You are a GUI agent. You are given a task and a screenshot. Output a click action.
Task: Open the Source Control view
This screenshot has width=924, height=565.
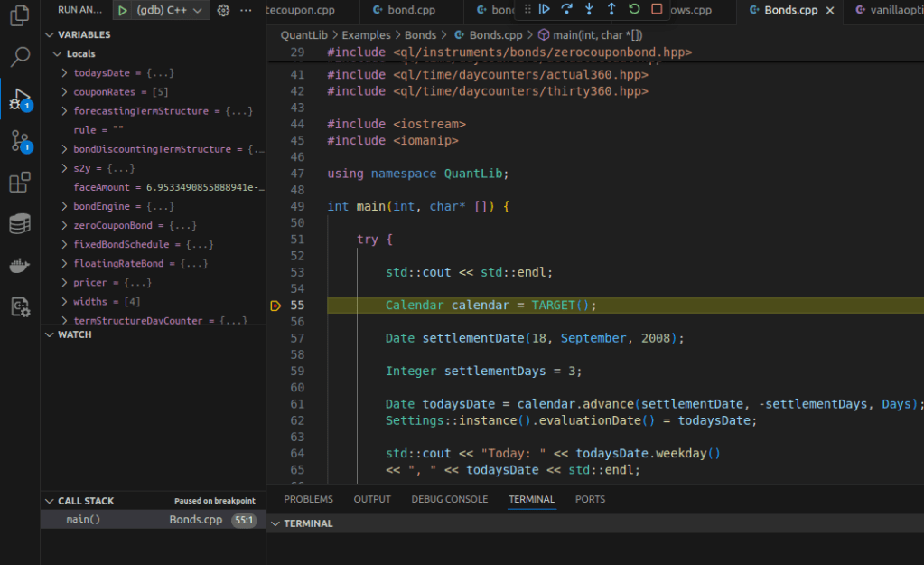click(x=19, y=140)
